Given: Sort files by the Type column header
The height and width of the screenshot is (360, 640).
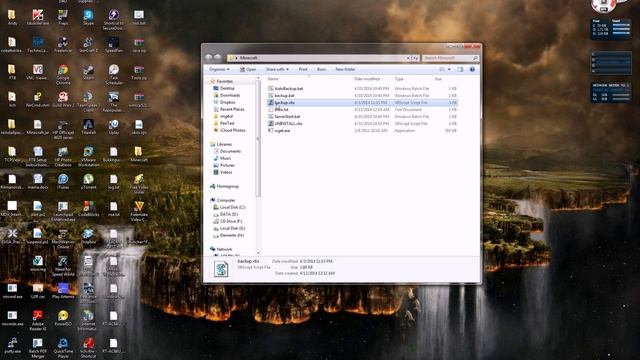Looking at the screenshot, I should 399,79.
